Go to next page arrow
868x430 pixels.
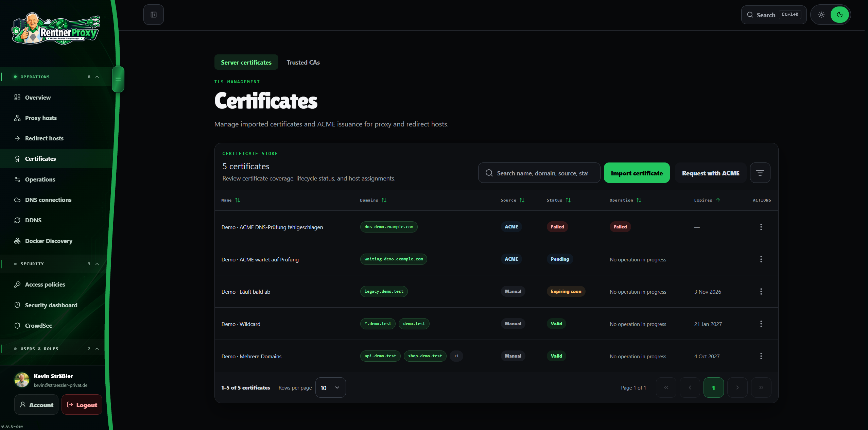[737, 388]
